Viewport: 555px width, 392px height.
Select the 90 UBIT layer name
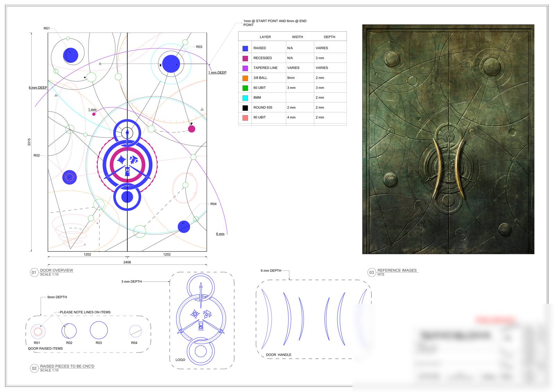[259, 117]
